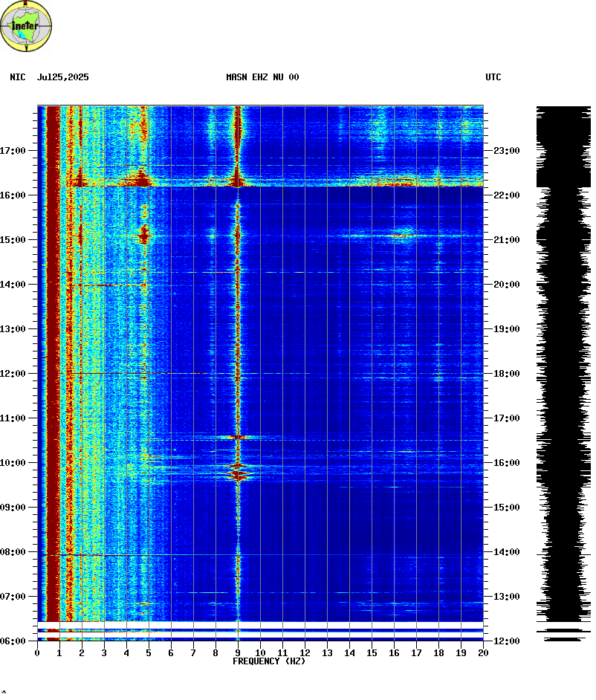Screen dimensions: 596x700
Task: Click the UTC time label '21:00'
Action: click(x=507, y=240)
